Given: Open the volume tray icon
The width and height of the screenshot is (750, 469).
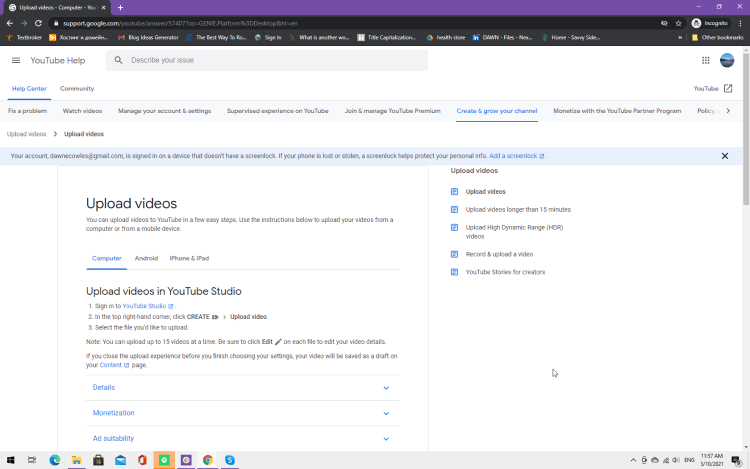Looking at the screenshot, I should 676,460.
